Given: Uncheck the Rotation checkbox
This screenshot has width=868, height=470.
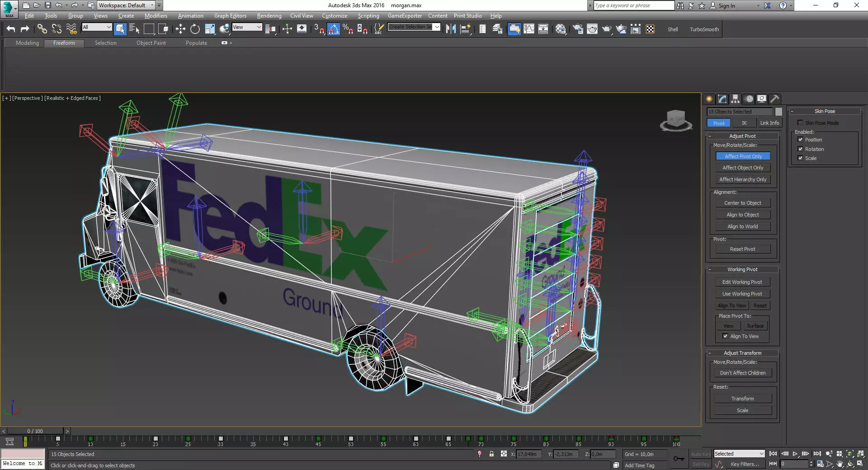Looking at the screenshot, I should (x=800, y=149).
